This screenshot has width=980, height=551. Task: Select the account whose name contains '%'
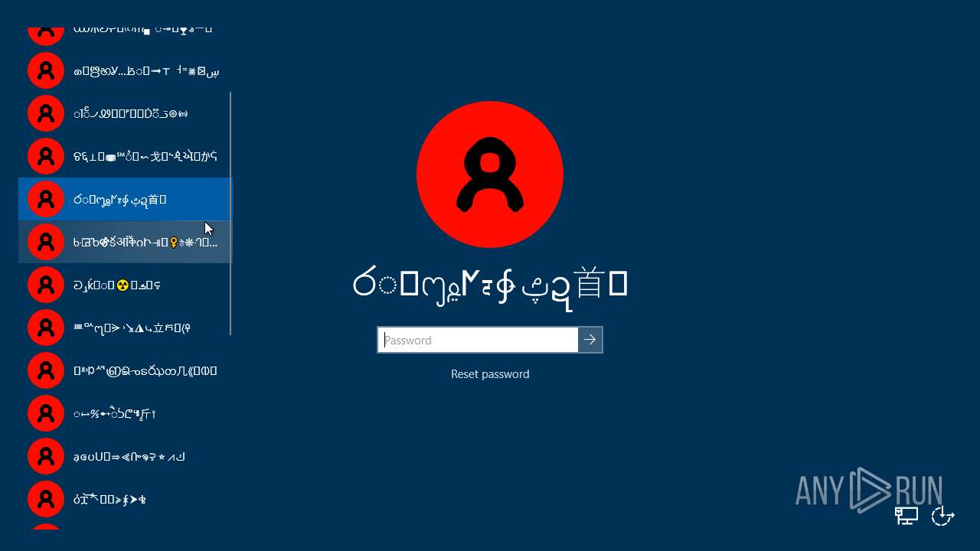coord(125,413)
